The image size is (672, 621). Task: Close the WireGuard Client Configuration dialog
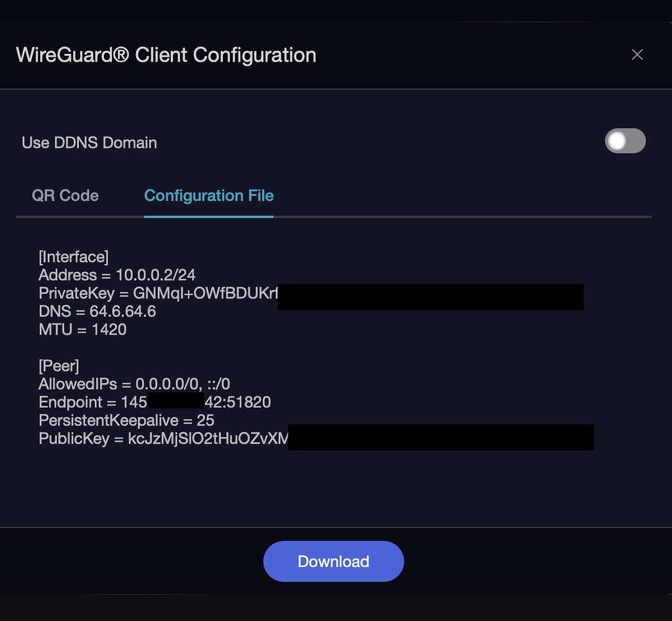pyautogui.click(x=637, y=55)
